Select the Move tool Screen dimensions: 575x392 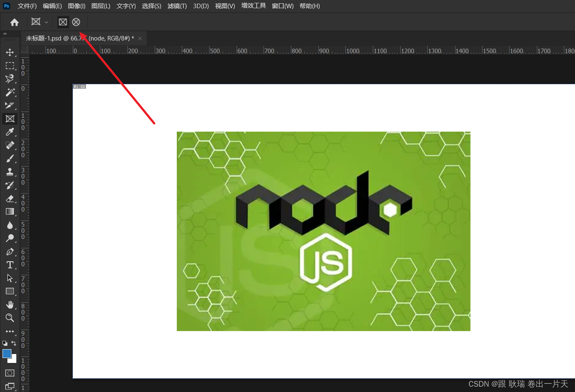coord(10,52)
